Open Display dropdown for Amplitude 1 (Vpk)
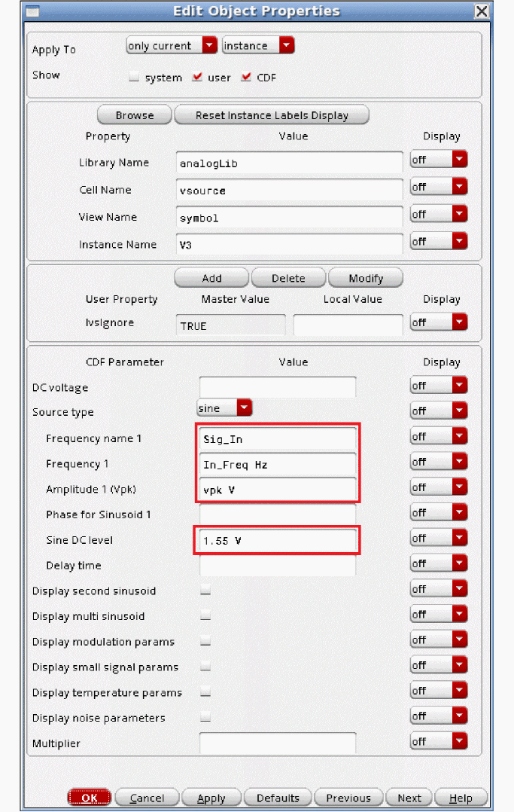This screenshot has width=514, height=812. pos(439,487)
